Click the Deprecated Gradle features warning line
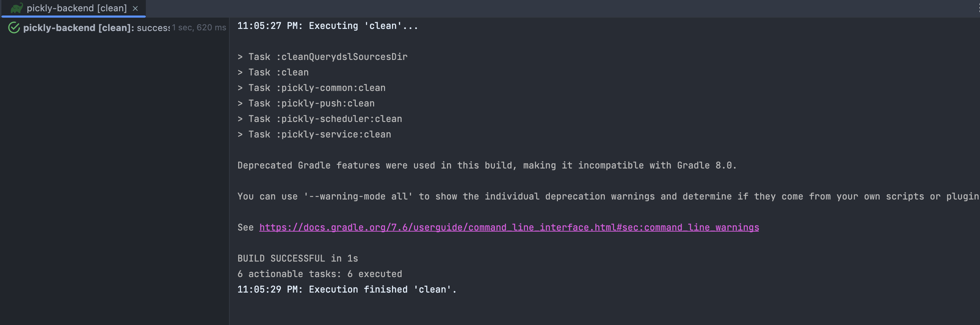Image resolution: width=980 pixels, height=325 pixels. coord(487,166)
